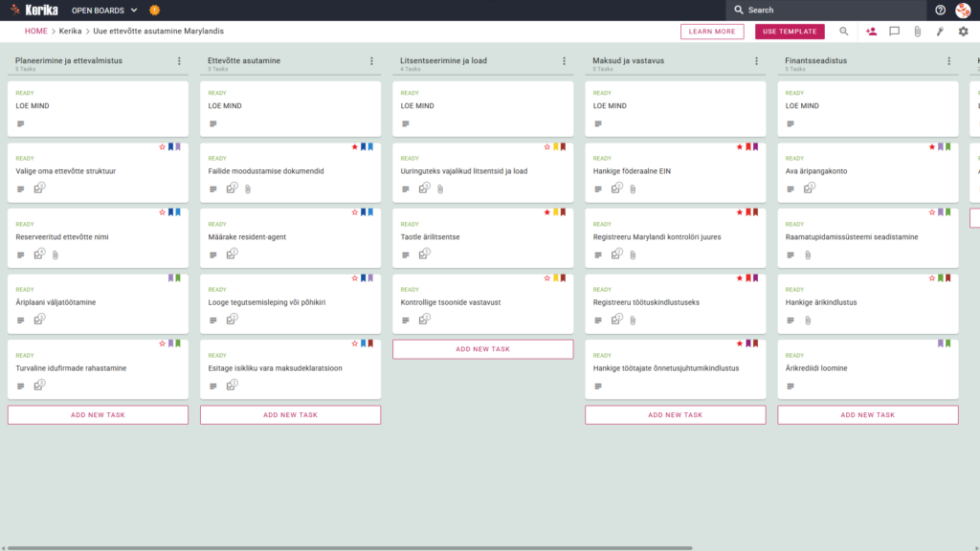Add new task to Litsentseerimine ja load
980x551 pixels.
point(483,349)
